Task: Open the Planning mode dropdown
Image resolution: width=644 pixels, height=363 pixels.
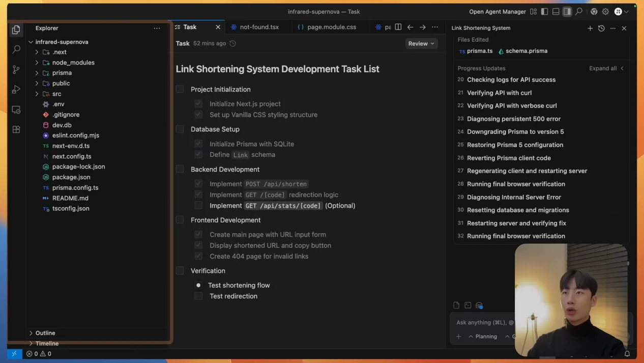Action: (x=483, y=336)
